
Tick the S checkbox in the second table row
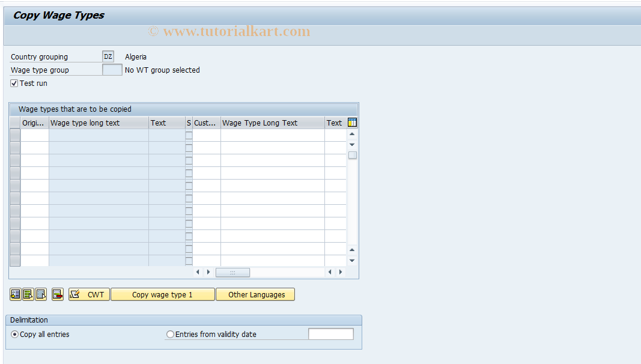[x=189, y=148]
